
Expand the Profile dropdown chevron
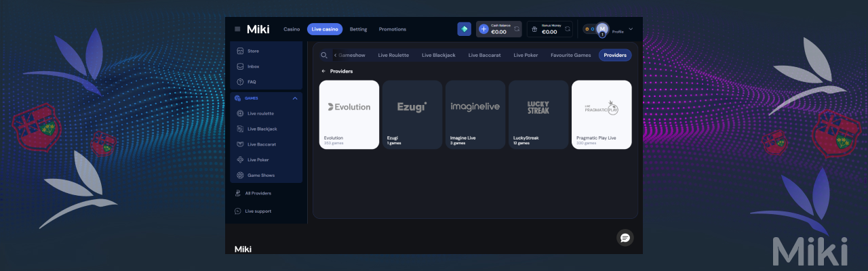(631, 29)
